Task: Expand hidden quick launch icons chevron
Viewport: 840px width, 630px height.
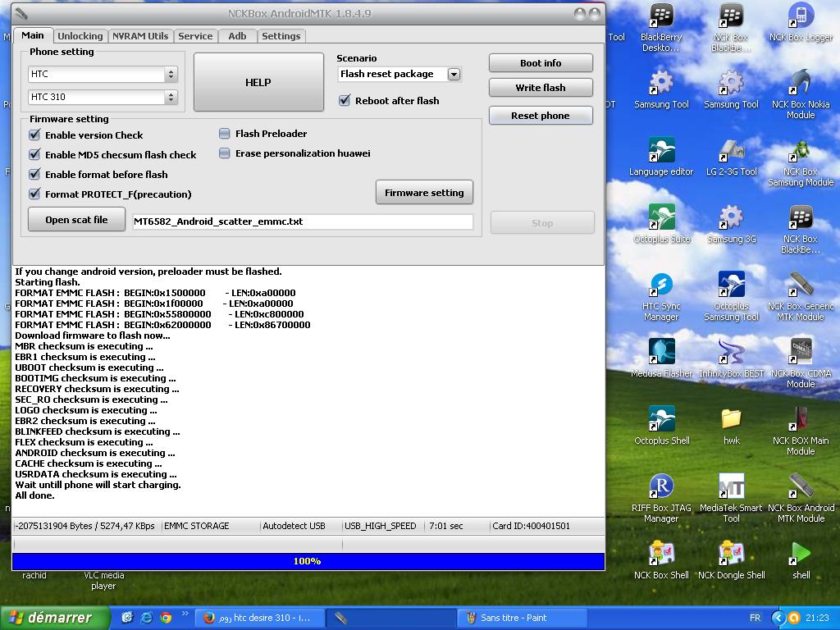Action: coord(185,614)
